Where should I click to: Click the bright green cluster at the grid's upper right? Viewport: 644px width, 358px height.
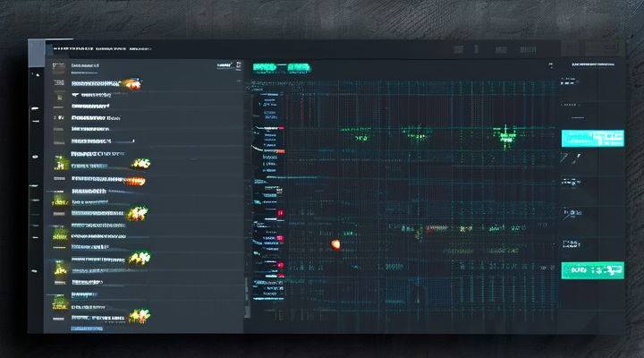click(504, 134)
